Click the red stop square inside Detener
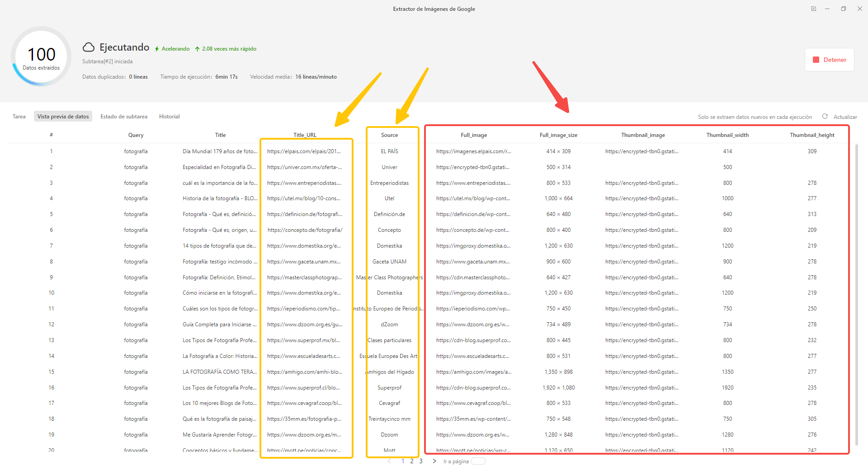The height and width of the screenshot is (470, 868). pos(816,59)
